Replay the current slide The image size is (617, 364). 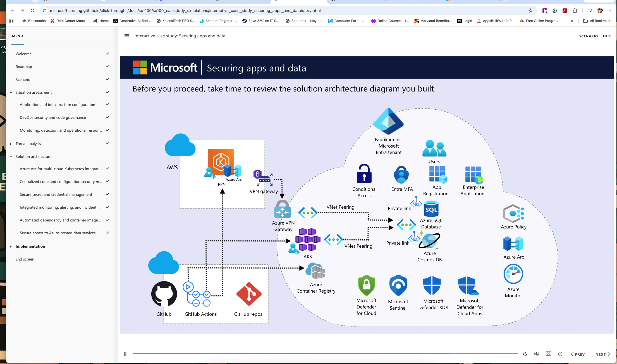[525, 354]
